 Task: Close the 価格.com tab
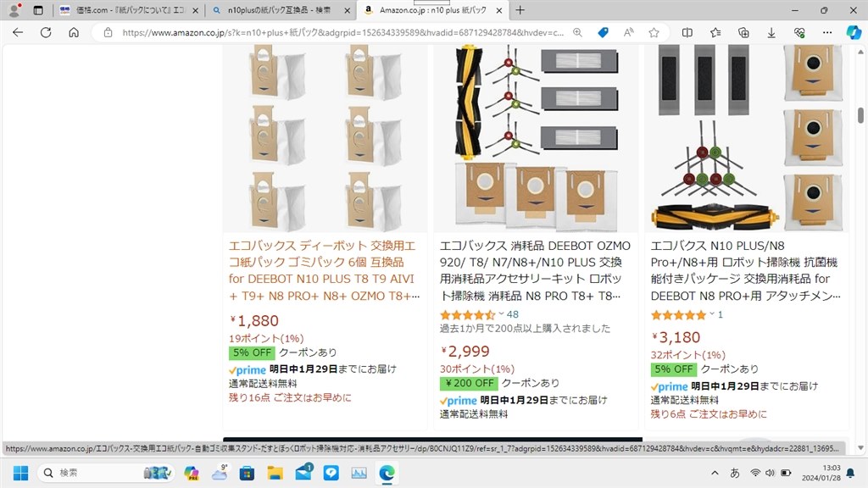pyautogui.click(x=196, y=10)
